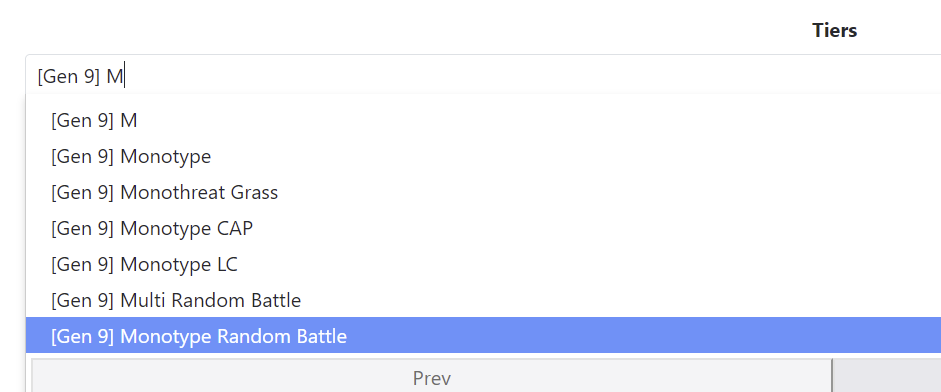
Task: Choose the Monotype LC format
Action: pos(483,264)
